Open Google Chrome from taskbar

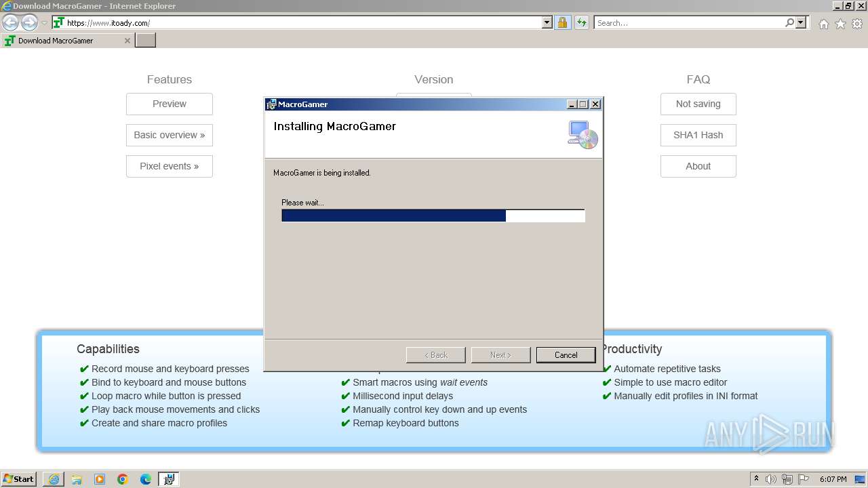coord(123,479)
